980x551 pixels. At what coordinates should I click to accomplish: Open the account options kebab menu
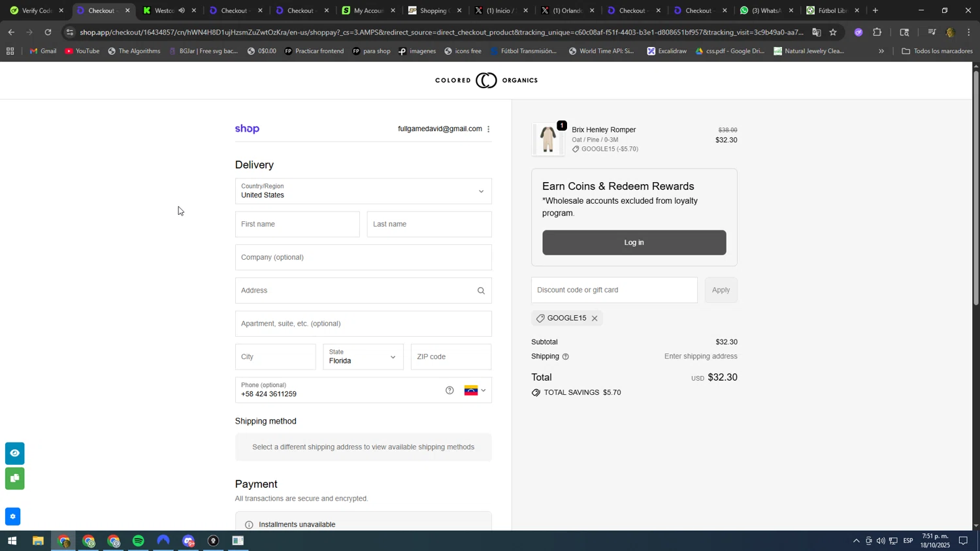pyautogui.click(x=488, y=129)
